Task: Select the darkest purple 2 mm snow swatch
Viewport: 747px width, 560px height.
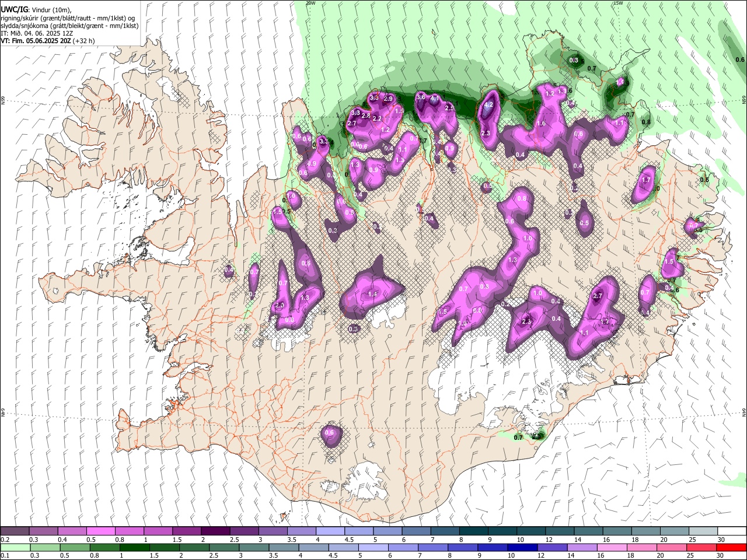Action: [x=215, y=531]
